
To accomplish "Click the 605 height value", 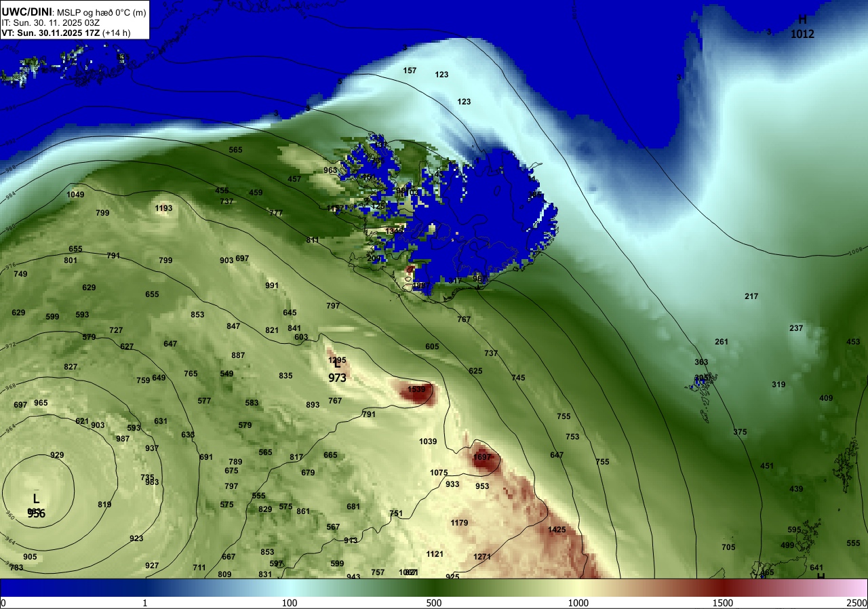I will [432, 347].
